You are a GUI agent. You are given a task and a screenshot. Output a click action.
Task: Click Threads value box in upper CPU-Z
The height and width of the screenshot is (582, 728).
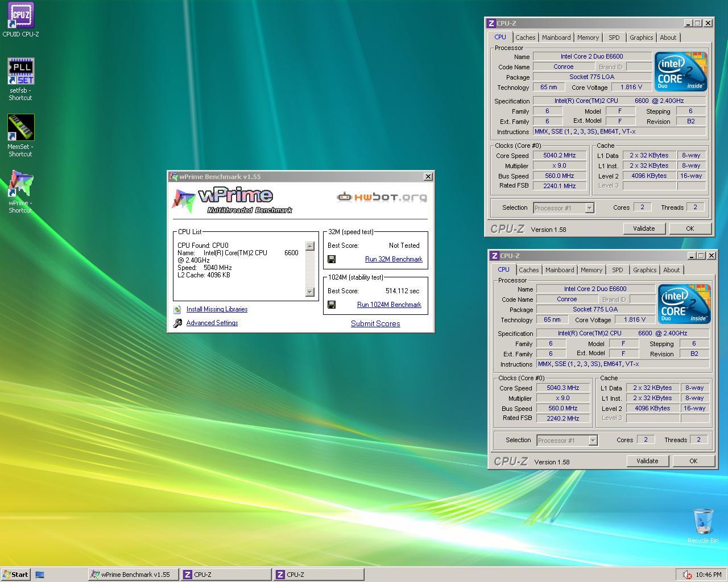click(695, 207)
